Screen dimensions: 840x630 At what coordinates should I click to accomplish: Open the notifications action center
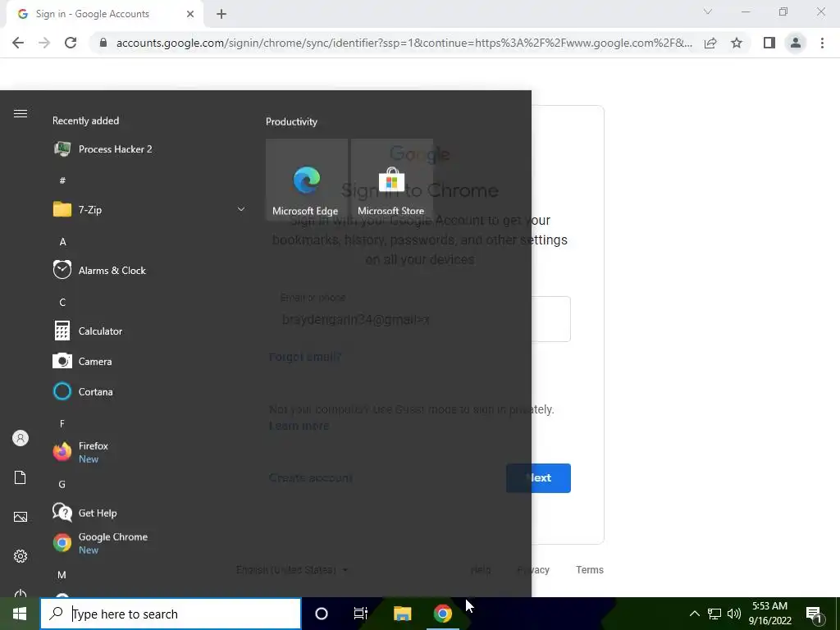[x=815, y=614]
